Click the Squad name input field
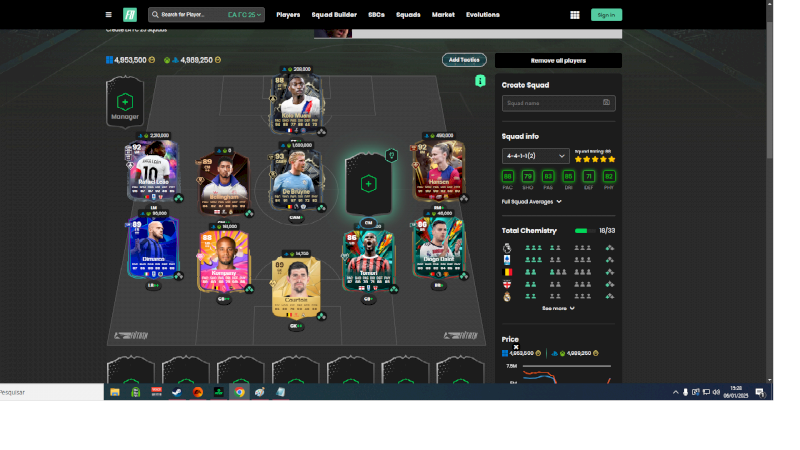This screenshot has height=450, width=800. tap(558, 103)
